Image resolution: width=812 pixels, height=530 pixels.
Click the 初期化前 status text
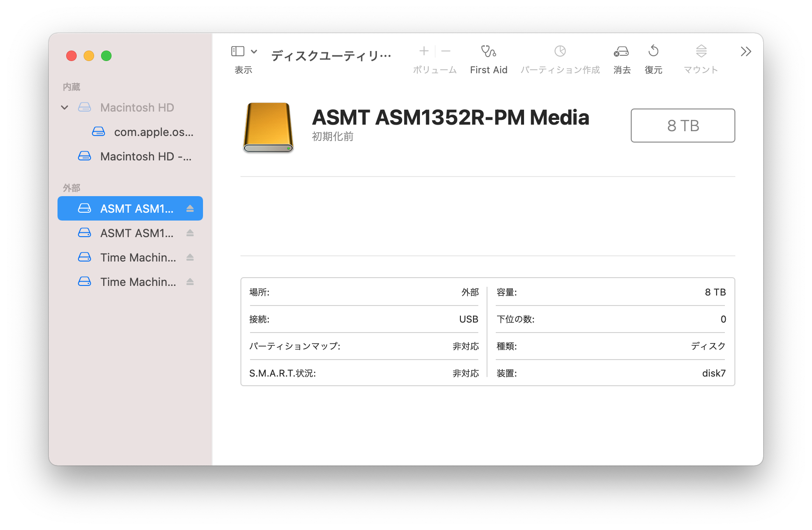point(332,136)
